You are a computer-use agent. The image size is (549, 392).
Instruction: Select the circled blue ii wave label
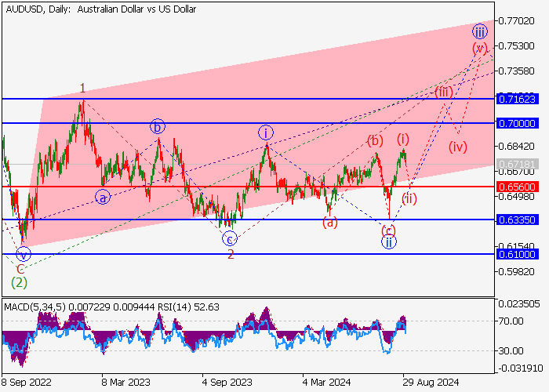pyautogui.click(x=389, y=241)
